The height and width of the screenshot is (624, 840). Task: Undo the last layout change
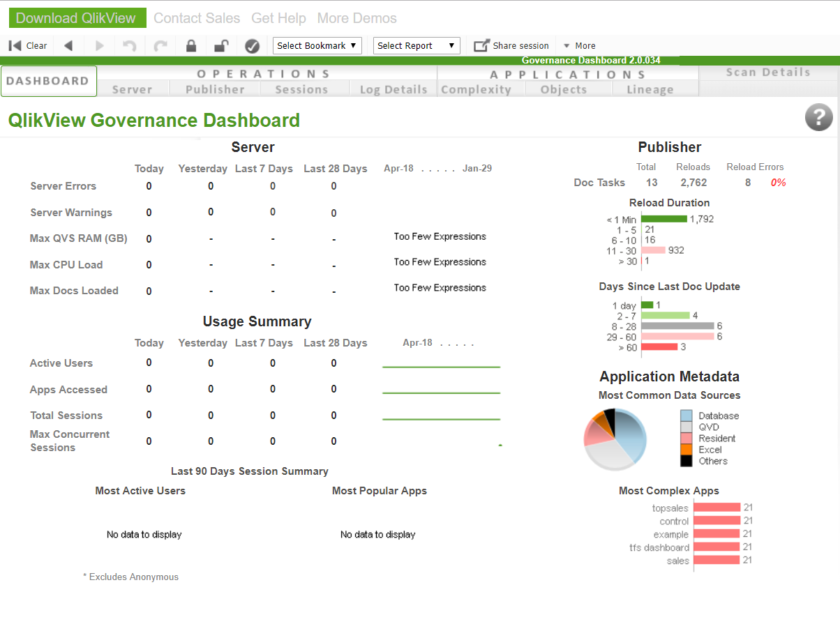pyautogui.click(x=130, y=46)
